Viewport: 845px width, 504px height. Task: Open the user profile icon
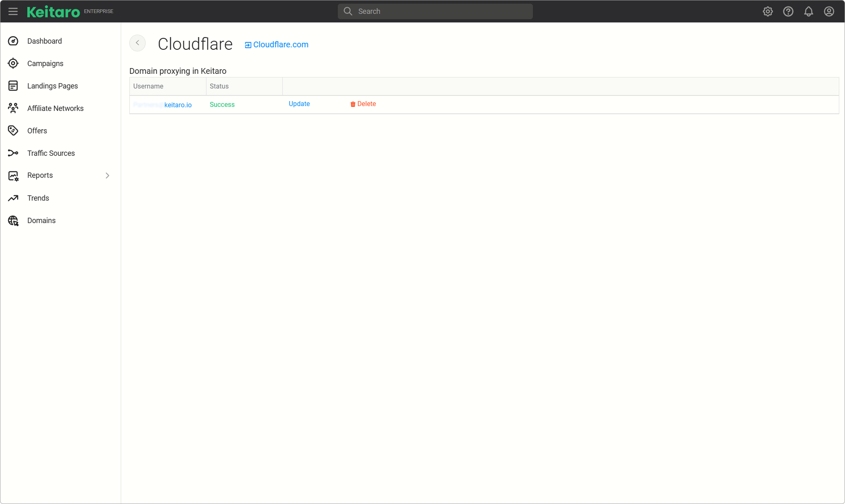[829, 11]
